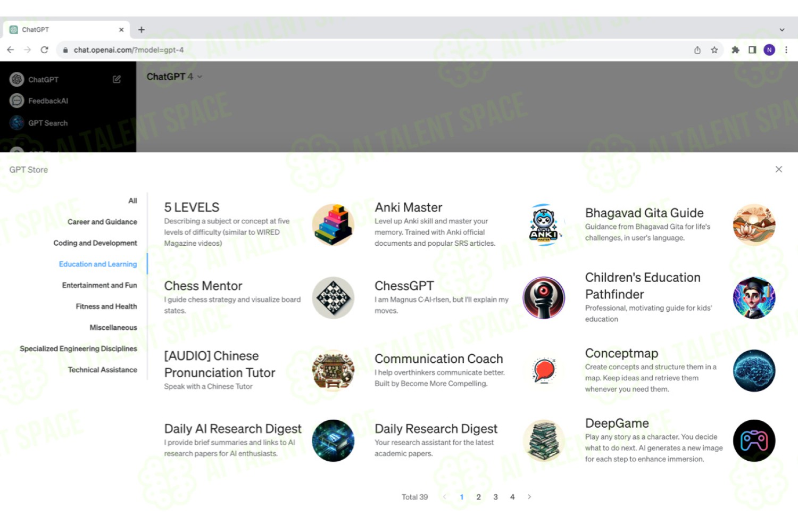Open the Chrome profile avatar N
798x532 pixels.
coord(769,50)
